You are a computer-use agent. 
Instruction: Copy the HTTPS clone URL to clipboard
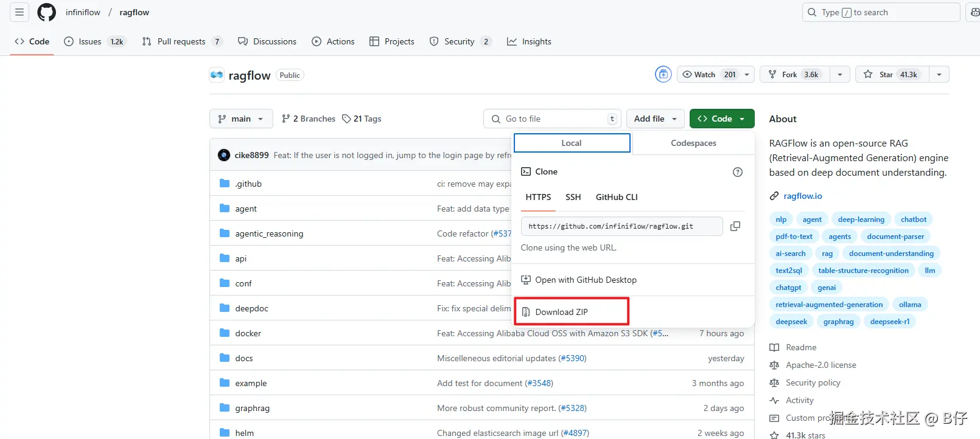click(x=735, y=226)
